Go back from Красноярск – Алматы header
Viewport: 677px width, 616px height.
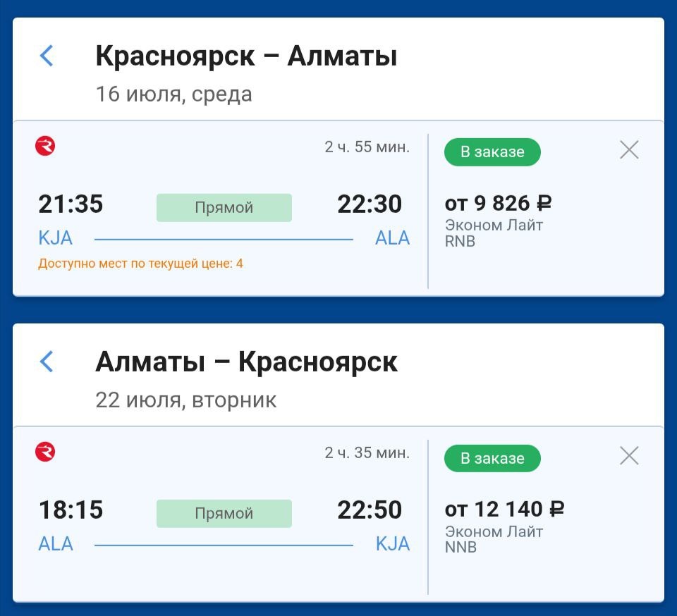[x=47, y=56]
